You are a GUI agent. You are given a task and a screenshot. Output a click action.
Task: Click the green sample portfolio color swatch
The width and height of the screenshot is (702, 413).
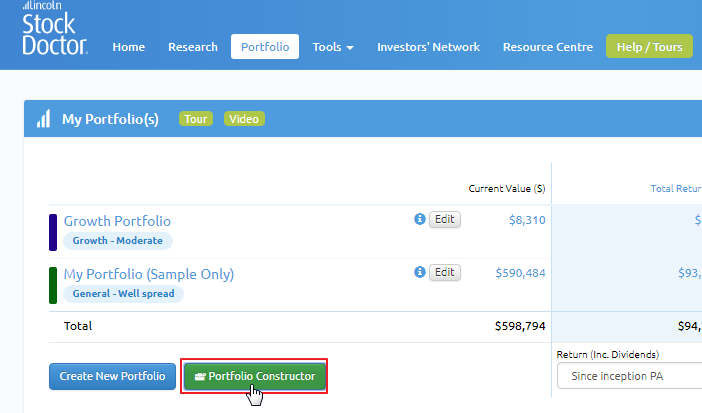53,285
